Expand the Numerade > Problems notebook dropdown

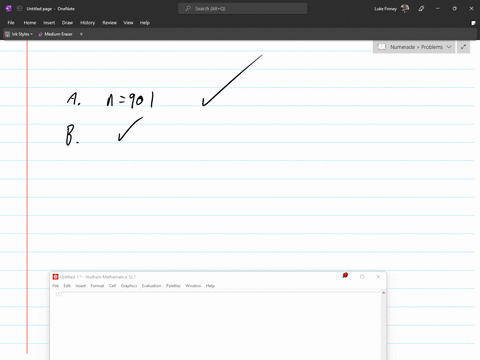[449, 47]
